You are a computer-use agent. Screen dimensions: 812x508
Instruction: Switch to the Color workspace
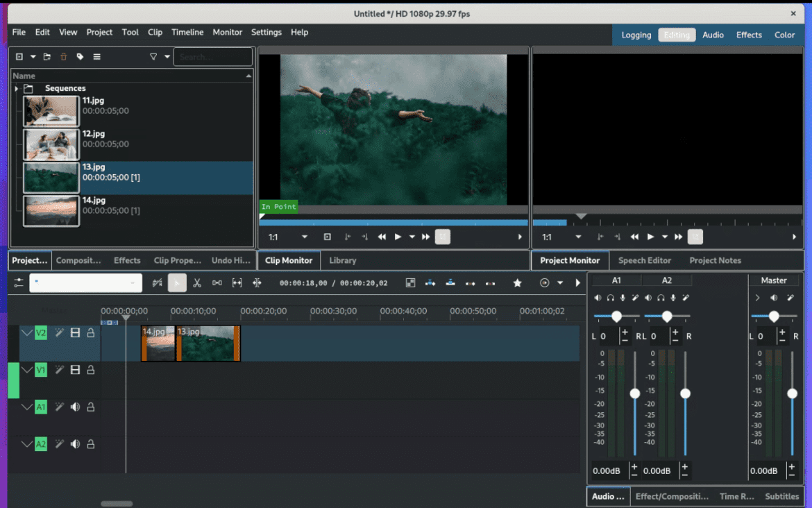pos(784,35)
